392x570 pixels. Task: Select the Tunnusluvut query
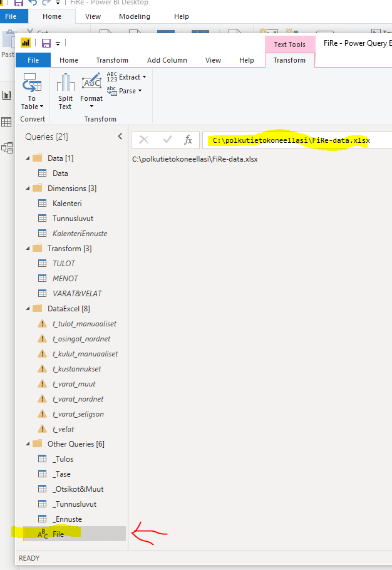[75, 219]
